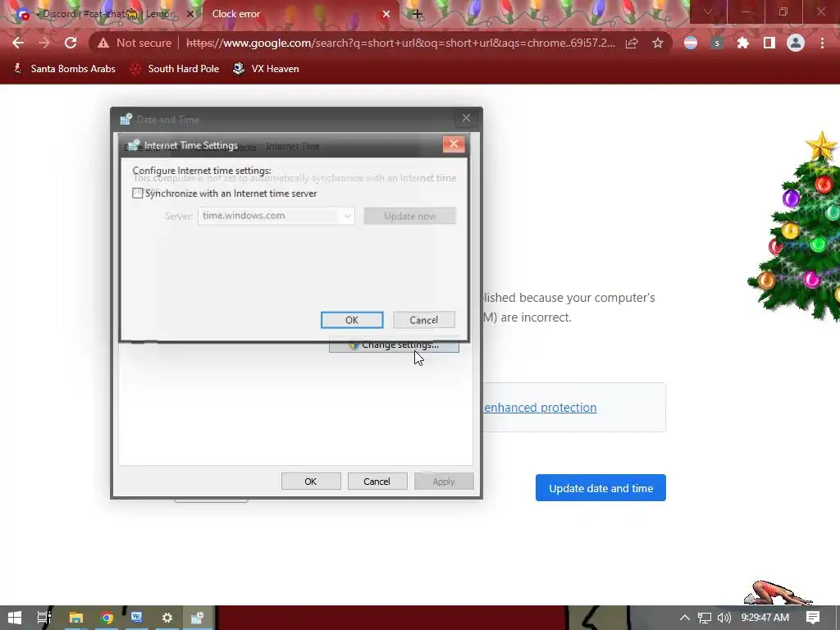
Task: Open South Hard Pole bookmark
Action: [x=175, y=69]
